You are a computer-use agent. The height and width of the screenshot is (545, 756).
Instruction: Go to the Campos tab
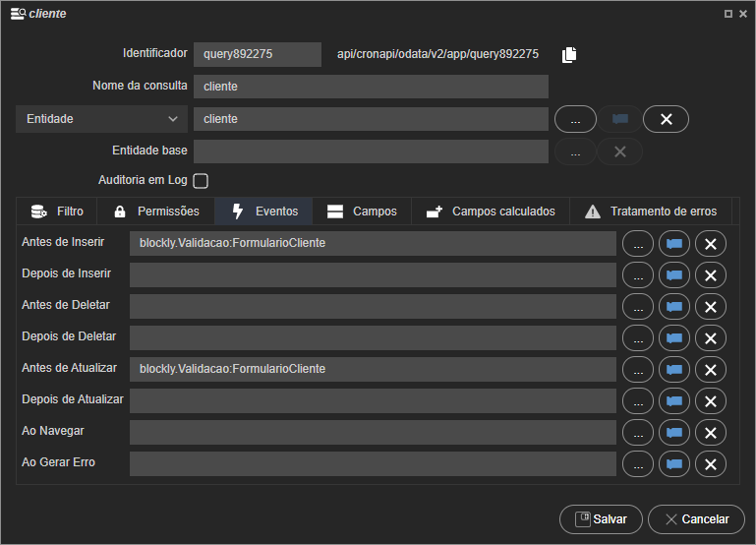pyautogui.click(x=362, y=212)
